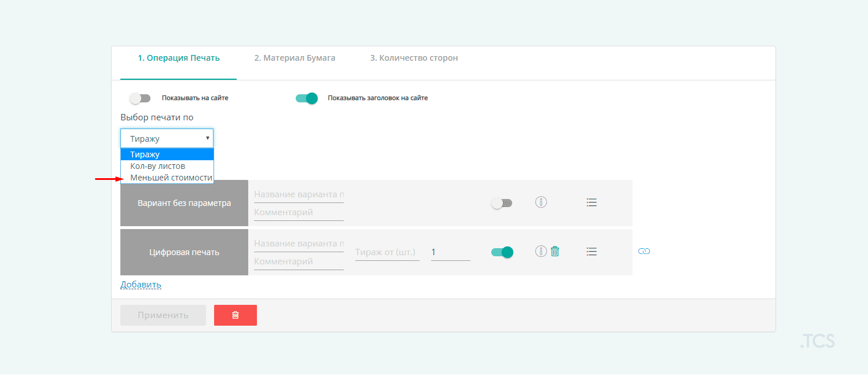Open list icon in Вариант без параметра row
The height and width of the screenshot is (376, 868).
tap(591, 202)
